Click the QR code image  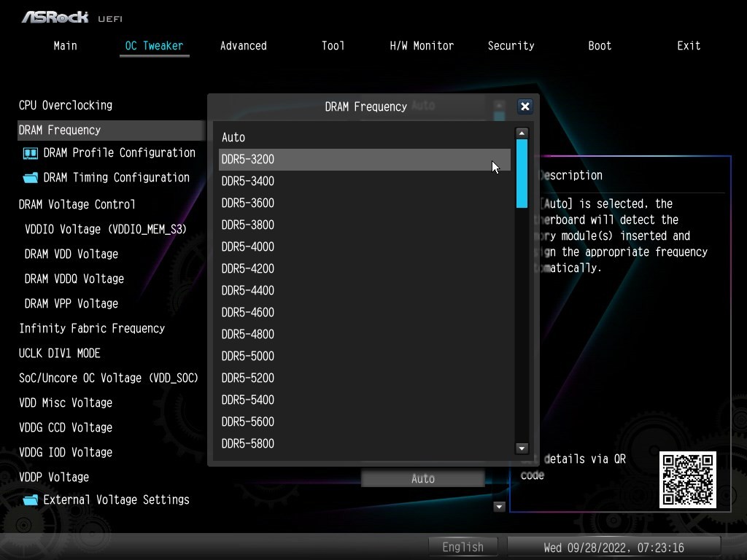click(688, 480)
